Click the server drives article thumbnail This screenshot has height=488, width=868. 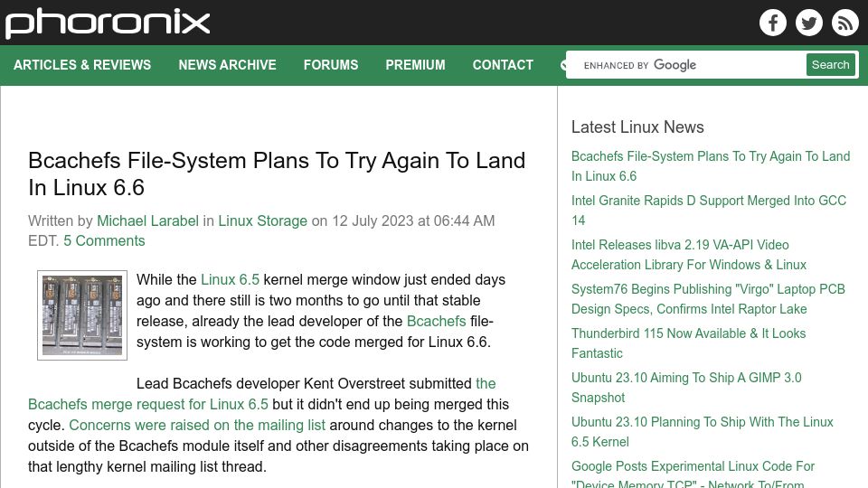click(82, 315)
